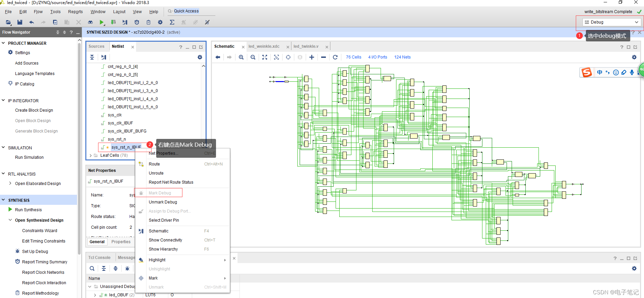
Task: Expand Open Elaborated Design in Flow Navigator
Action: [x=10, y=183]
